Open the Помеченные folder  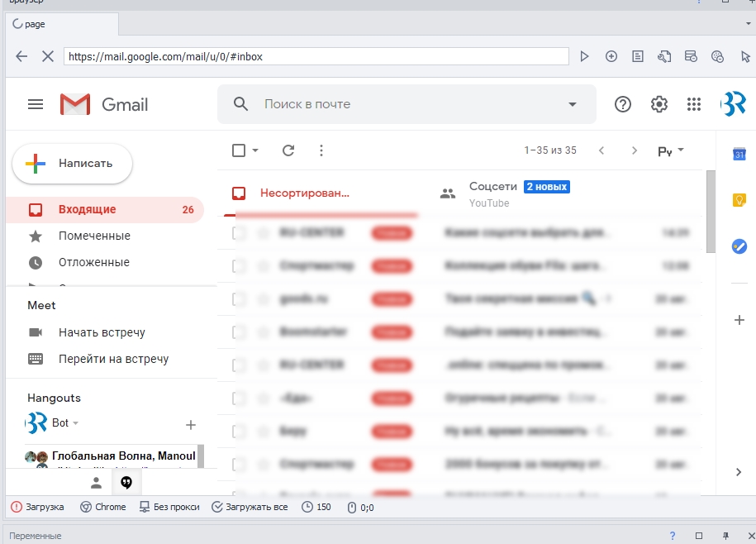(x=94, y=236)
